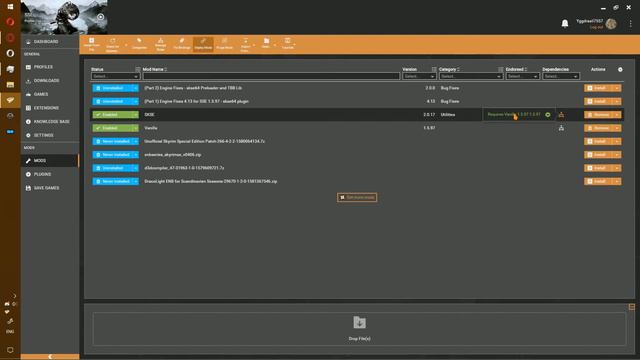Toggle the Never Installed status of the enbseries zip
The image size is (640, 360).
click(112, 155)
